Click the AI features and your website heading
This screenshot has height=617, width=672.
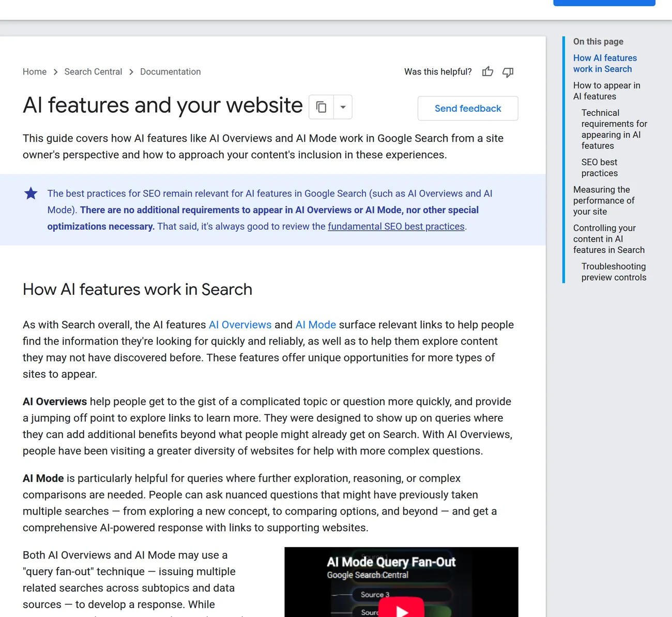pos(163,106)
